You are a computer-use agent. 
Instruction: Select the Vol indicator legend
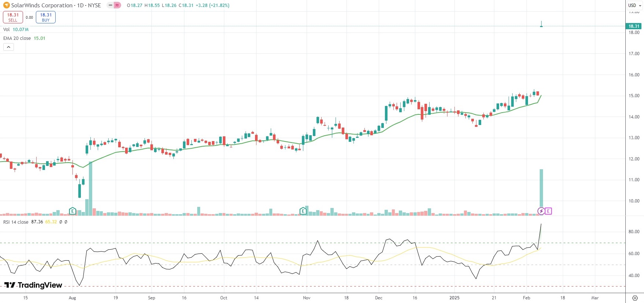tap(16, 29)
